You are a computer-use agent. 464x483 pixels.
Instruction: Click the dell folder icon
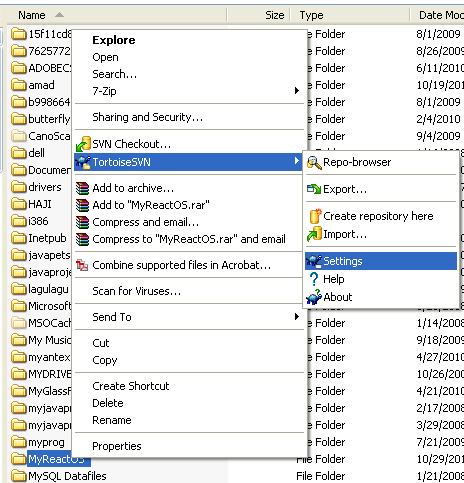[18, 153]
